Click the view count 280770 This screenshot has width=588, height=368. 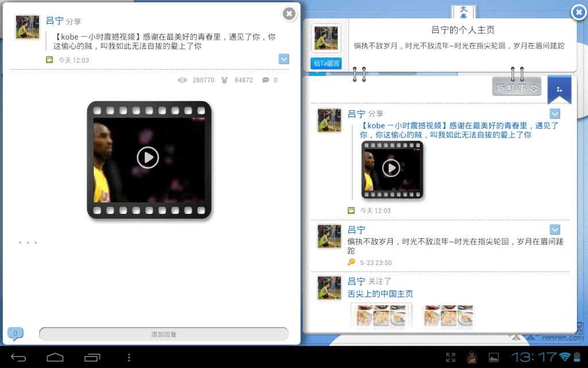(204, 80)
